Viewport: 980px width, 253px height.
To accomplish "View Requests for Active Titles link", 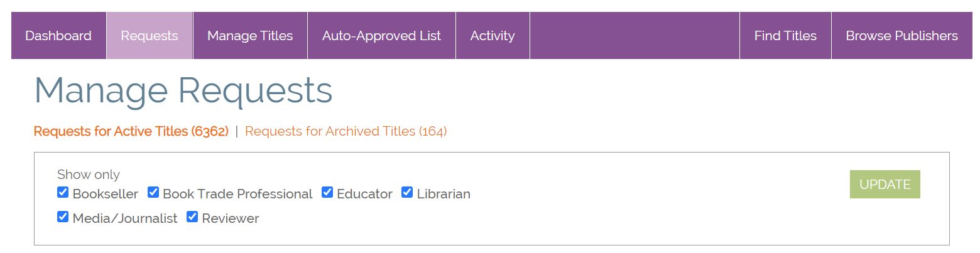I will (131, 131).
